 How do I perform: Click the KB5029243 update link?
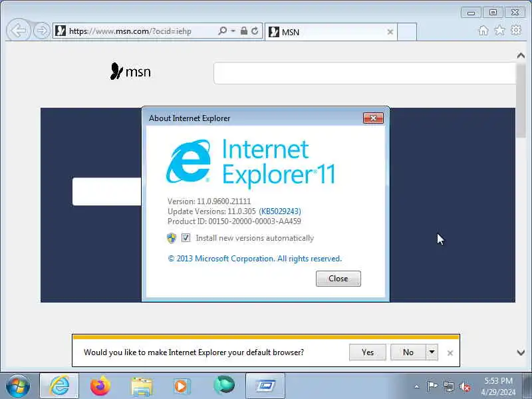[x=280, y=211]
